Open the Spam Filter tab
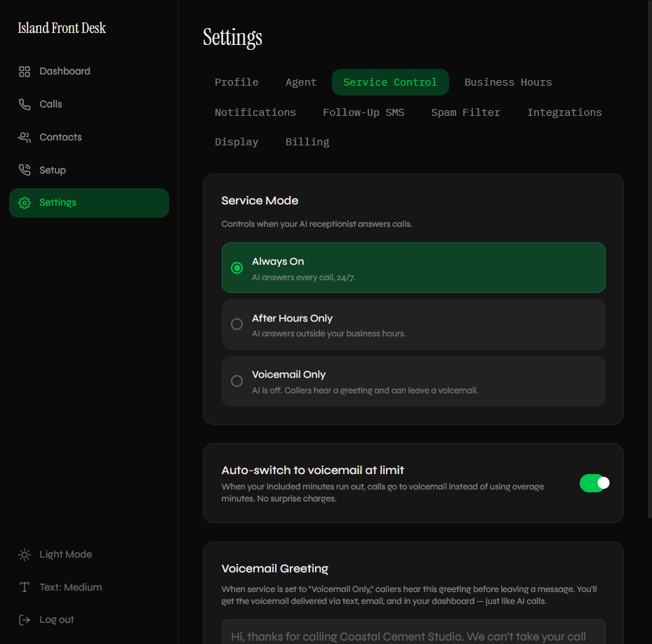Viewport: 652px width, 644px height. pyautogui.click(x=465, y=112)
